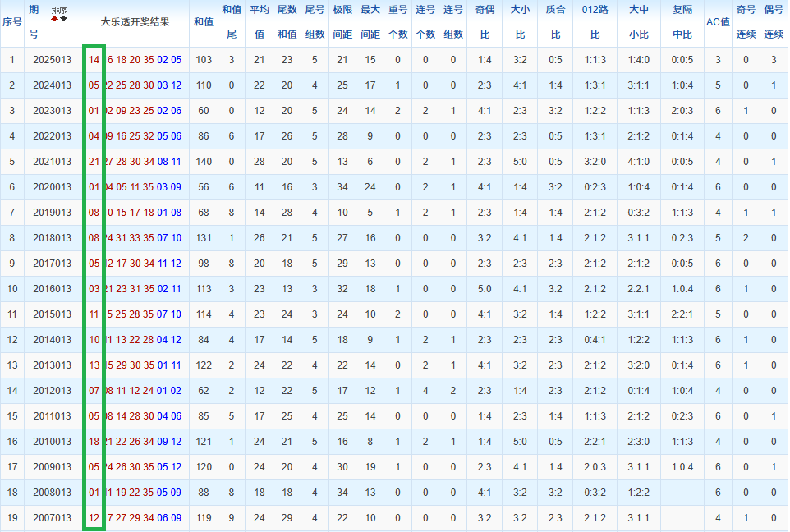
Task: Select period number 2009013
Action: (53, 467)
